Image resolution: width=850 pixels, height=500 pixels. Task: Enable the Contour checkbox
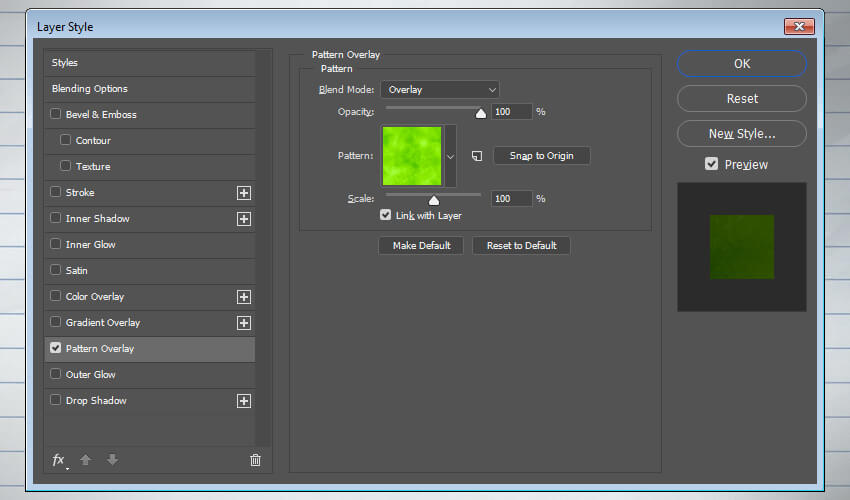(x=66, y=140)
